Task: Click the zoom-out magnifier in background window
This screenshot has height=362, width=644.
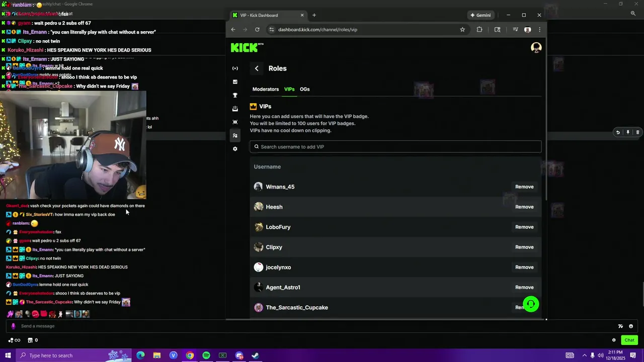Action: 633,14
